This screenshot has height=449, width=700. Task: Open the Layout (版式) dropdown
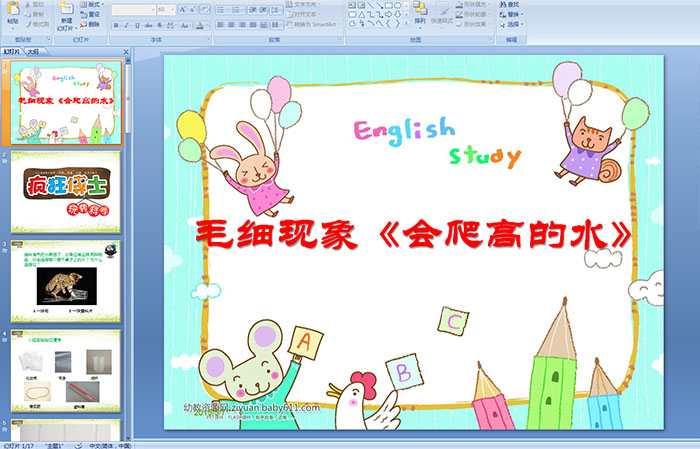click(x=92, y=4)
